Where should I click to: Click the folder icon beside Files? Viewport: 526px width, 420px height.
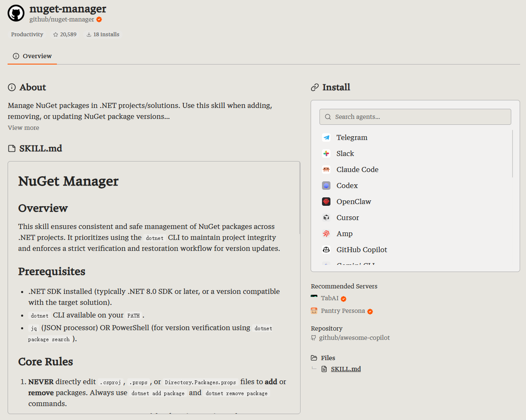pyautogui.click(x=314, y=358)
